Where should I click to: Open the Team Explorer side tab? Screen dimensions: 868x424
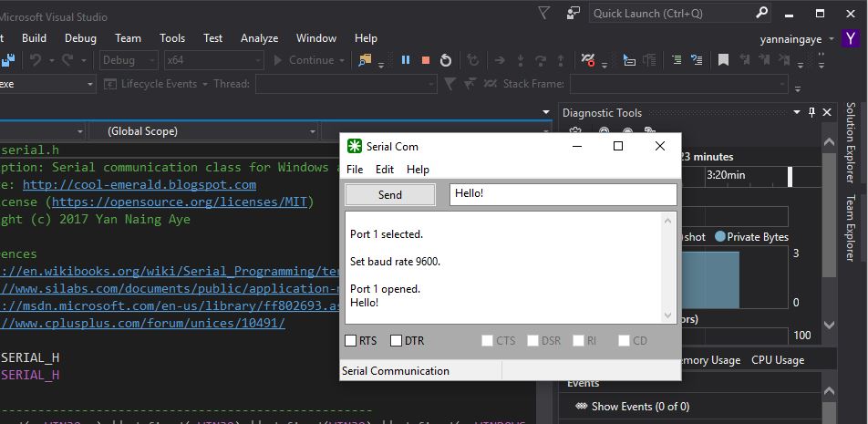point(851,227)
